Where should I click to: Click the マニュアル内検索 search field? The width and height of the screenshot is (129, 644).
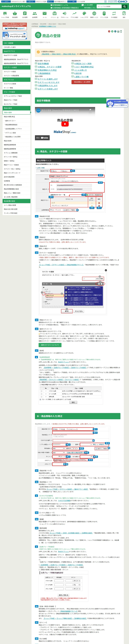coord(109,7)
